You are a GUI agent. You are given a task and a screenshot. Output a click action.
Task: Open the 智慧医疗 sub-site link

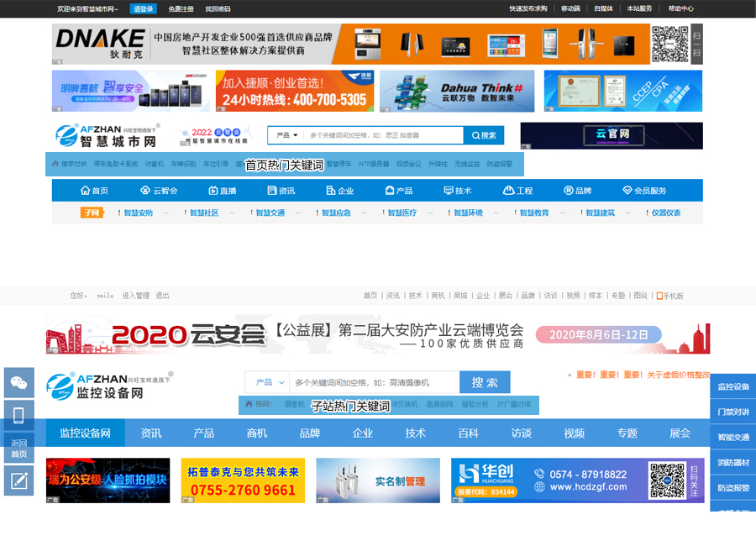point(402,213)
